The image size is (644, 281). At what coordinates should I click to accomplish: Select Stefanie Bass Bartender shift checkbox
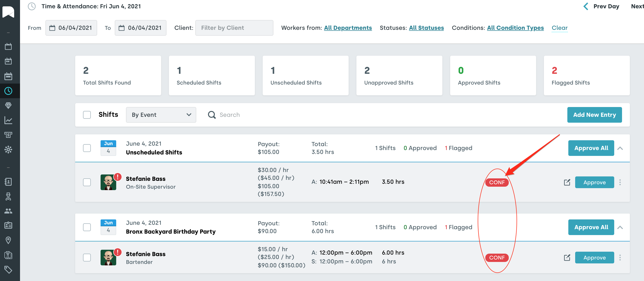[x=87, y=258]
